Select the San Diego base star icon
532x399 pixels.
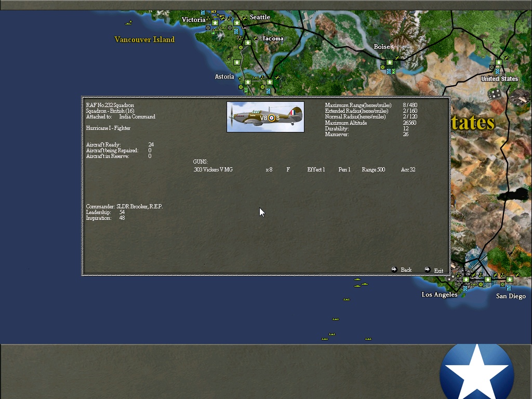tap(510, 280)
